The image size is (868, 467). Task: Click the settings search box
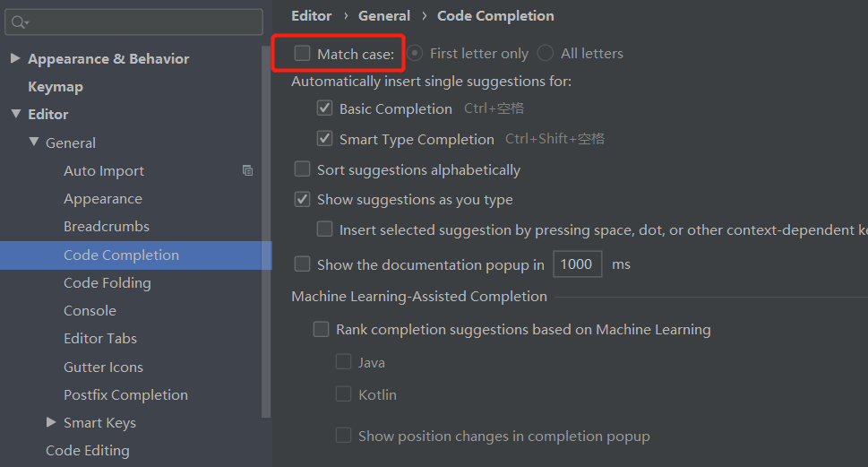(143, 22)
